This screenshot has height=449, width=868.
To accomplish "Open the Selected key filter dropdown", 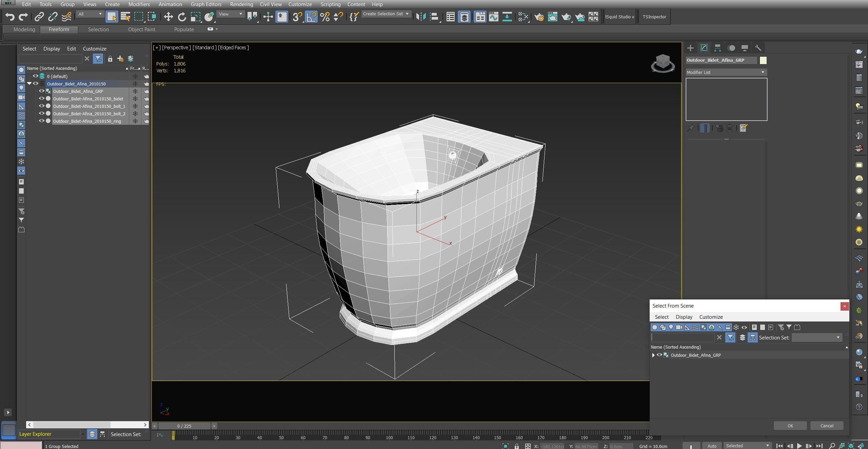I will pyautogui.click(x=747, y=446).
